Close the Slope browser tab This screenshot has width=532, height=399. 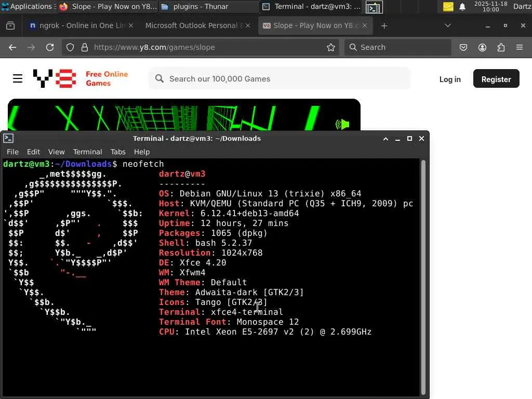click(x=365, y=25)
